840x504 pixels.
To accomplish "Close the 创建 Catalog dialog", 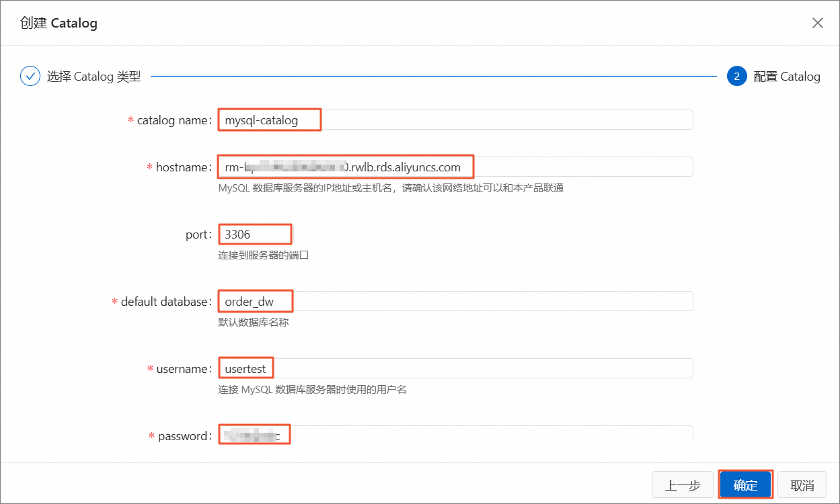I will pos(817,23).
